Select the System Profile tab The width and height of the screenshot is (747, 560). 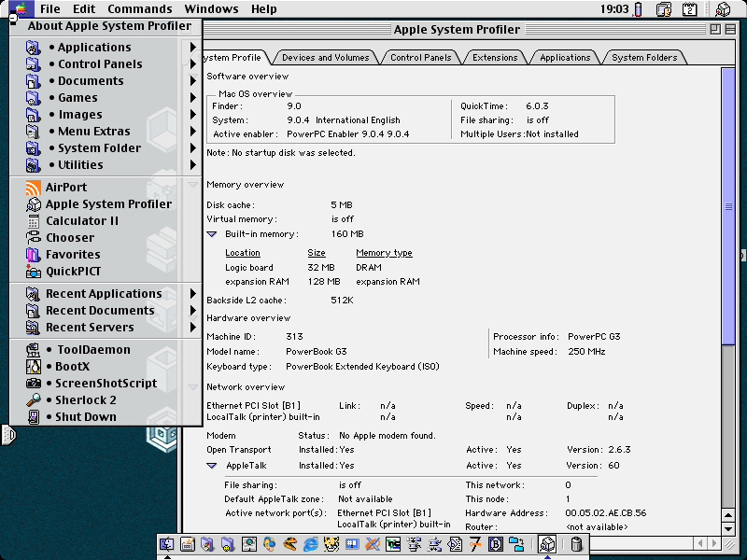point(234,58)
